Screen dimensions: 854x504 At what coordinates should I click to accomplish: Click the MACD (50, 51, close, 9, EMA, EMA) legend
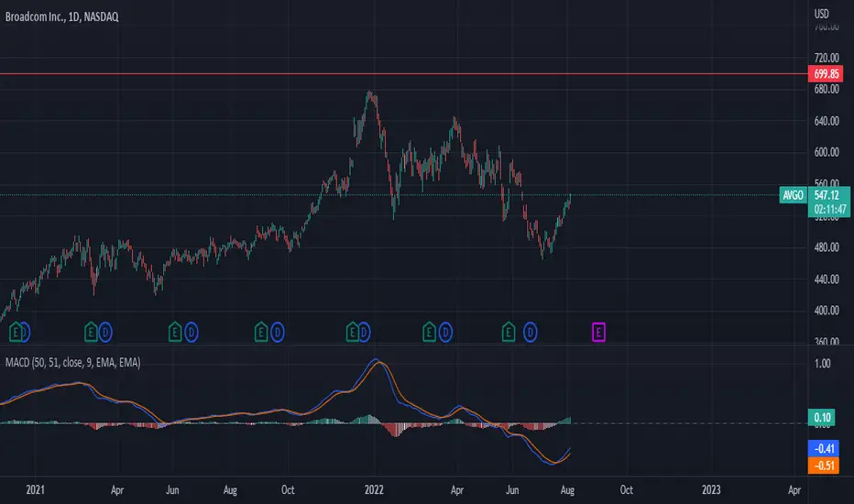tap(73, 362)
